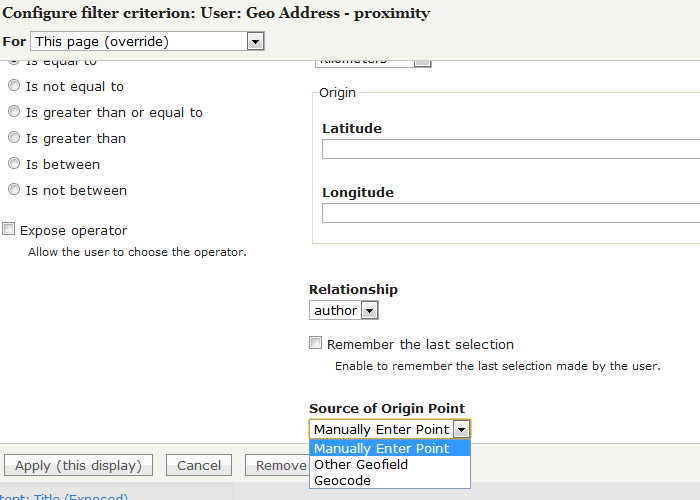Viewport: 700px width, 500px height.
Task: Click the Apply (this display) button
Action: click(x=79, y=465)
